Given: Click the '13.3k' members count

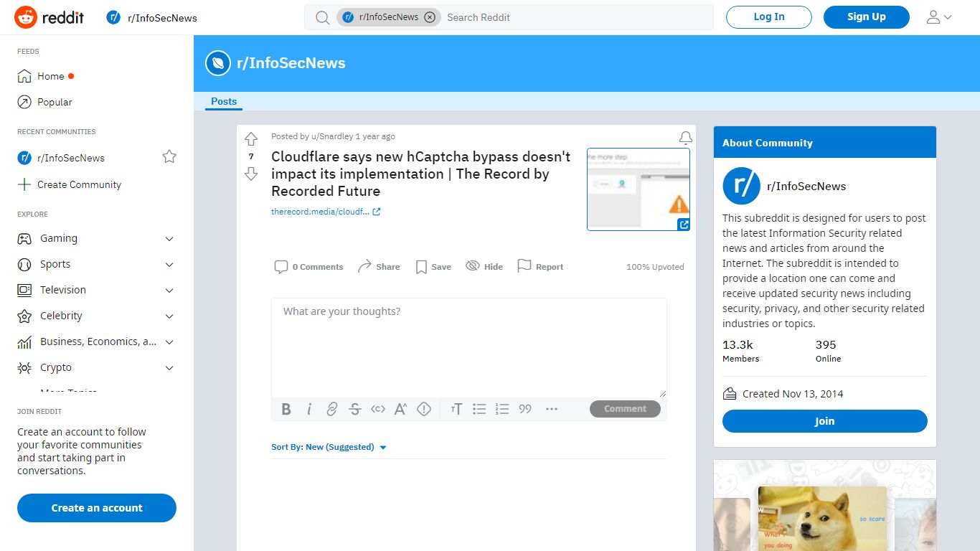Looking at the screenshot, I should pos(738,345).
